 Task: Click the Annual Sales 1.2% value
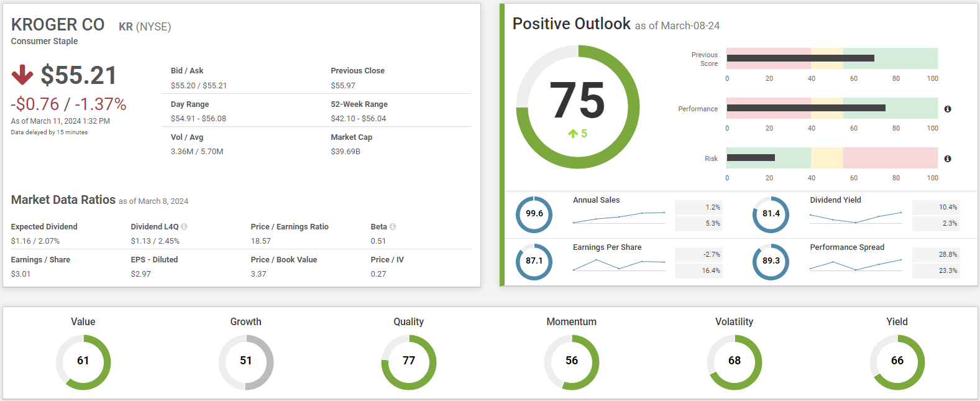[713, 207]
